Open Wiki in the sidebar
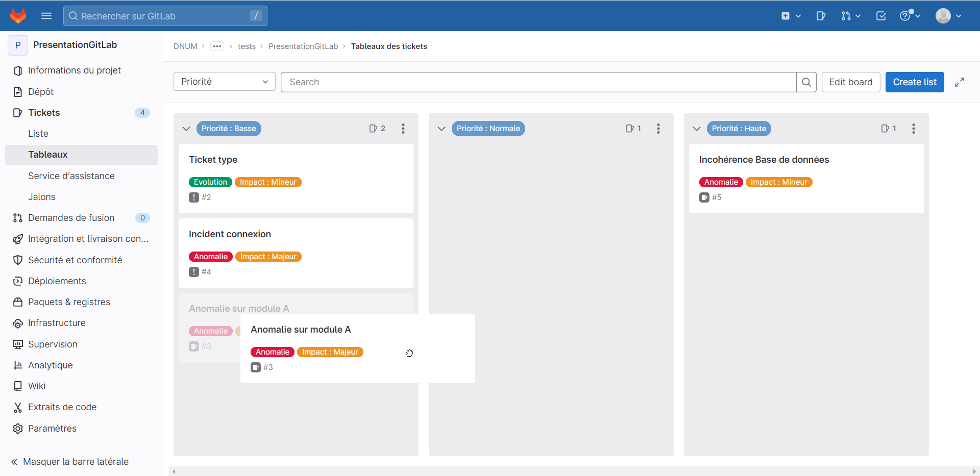Viewport: 980px width, 476px height. (37, 386)
